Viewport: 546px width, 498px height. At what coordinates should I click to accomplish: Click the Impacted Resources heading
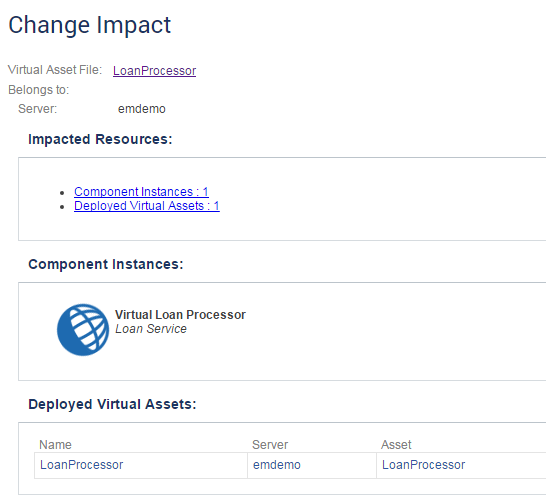pyautogui.click(x=100, y=139)
